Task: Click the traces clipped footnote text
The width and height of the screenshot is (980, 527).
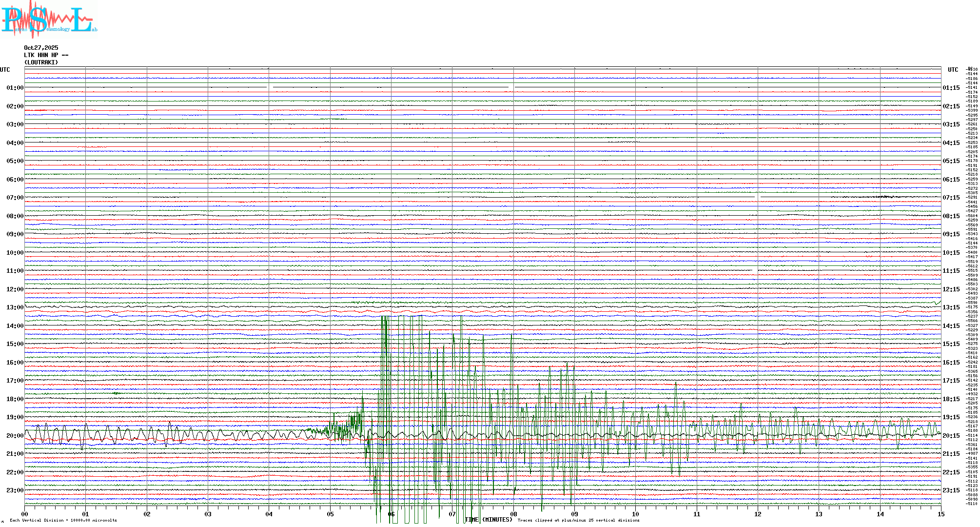Action: pos(578,520)
